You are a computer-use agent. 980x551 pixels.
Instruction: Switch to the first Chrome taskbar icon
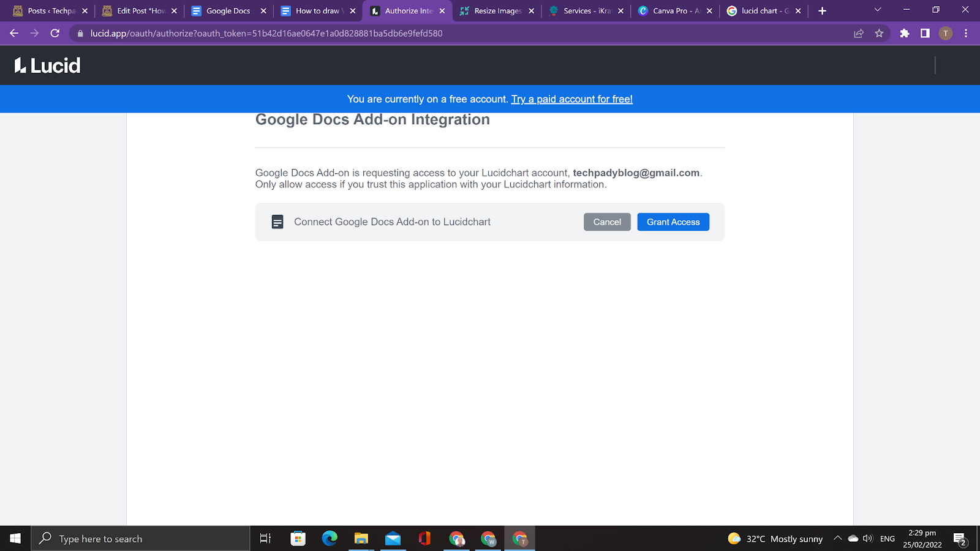(x=456, y=539)
